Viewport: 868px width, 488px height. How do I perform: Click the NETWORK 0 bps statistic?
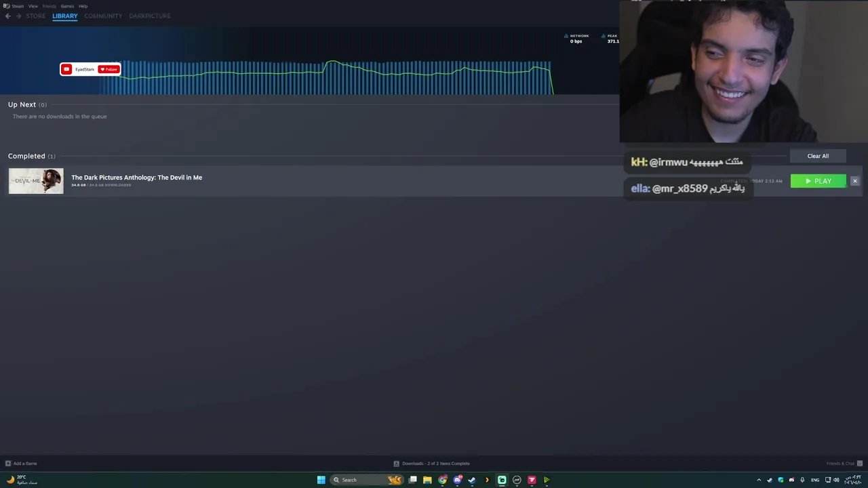576,39
